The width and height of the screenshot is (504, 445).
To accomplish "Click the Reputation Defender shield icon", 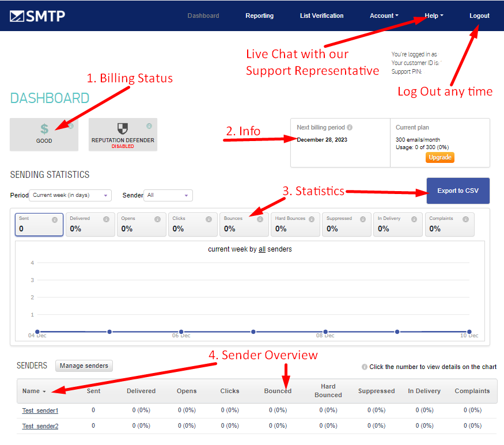I will (x=123, y=128).
